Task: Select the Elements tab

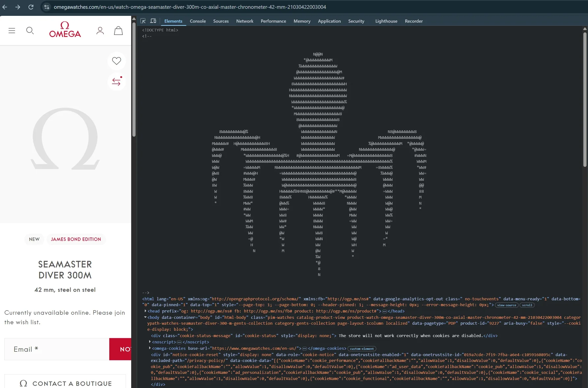Action: pyautogui.click(x=173, y=21)
